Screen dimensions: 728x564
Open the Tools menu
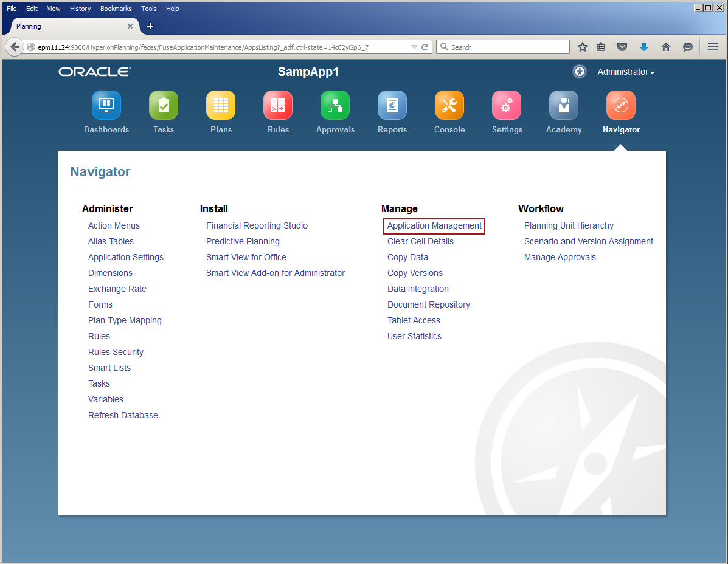click(148, 9)
